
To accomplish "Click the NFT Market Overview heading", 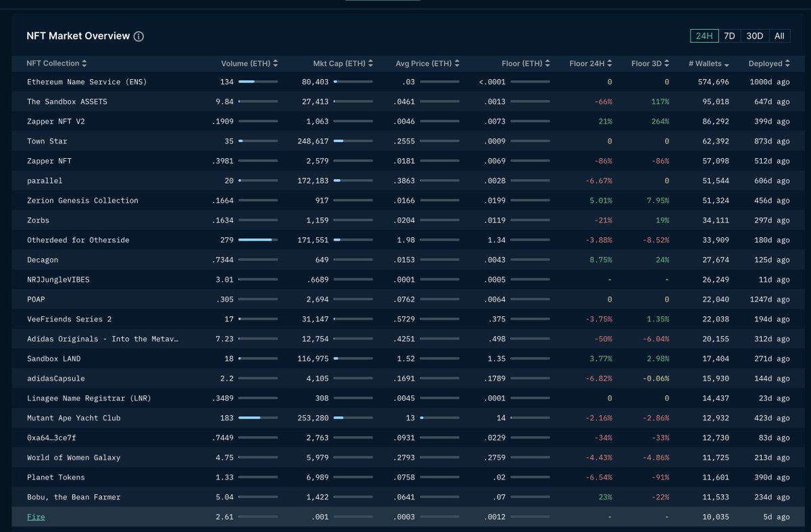I will click(x=78, y=36).
